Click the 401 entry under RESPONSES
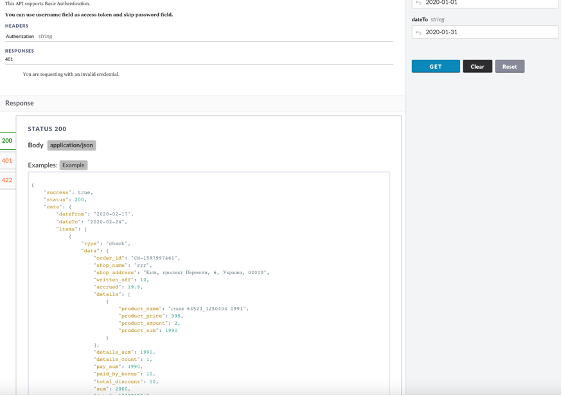Screen dimensions: 562x396 (x=9, y=59)
